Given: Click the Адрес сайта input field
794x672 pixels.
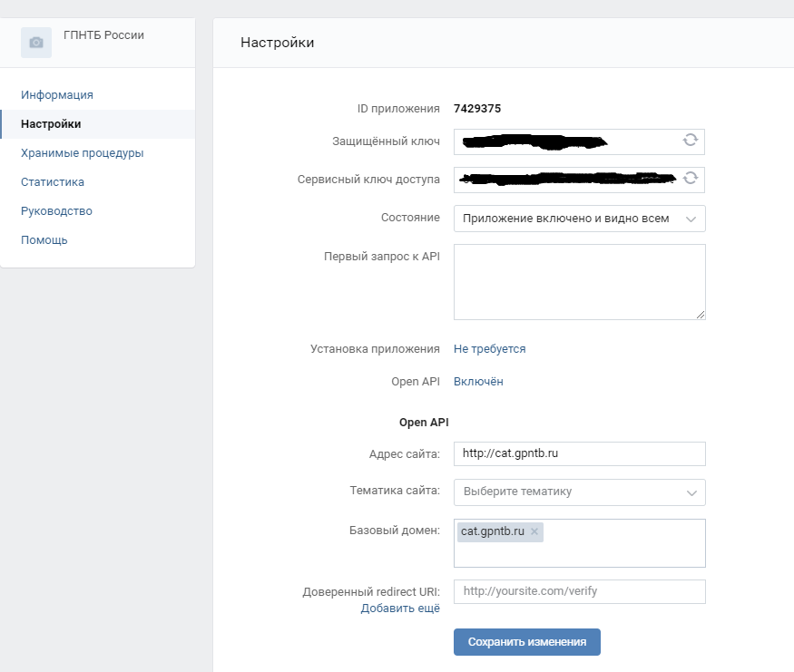Looking at the screenshot, I should [579, 453].
